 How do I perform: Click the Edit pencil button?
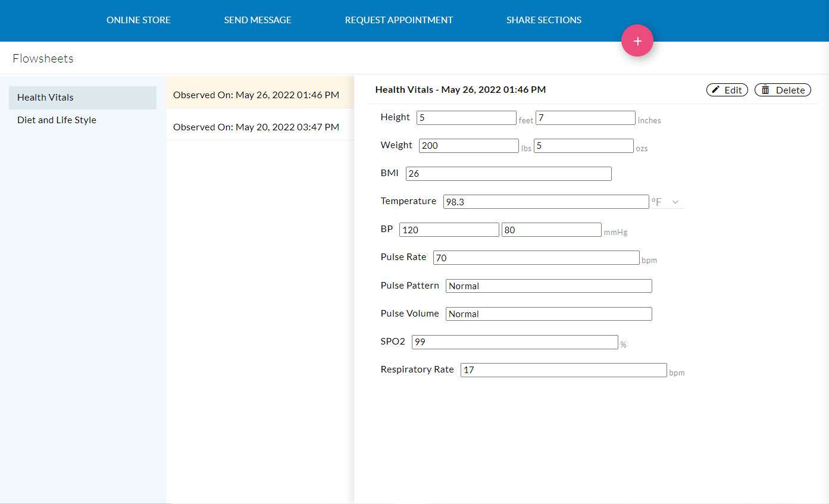tap(727, 90)
